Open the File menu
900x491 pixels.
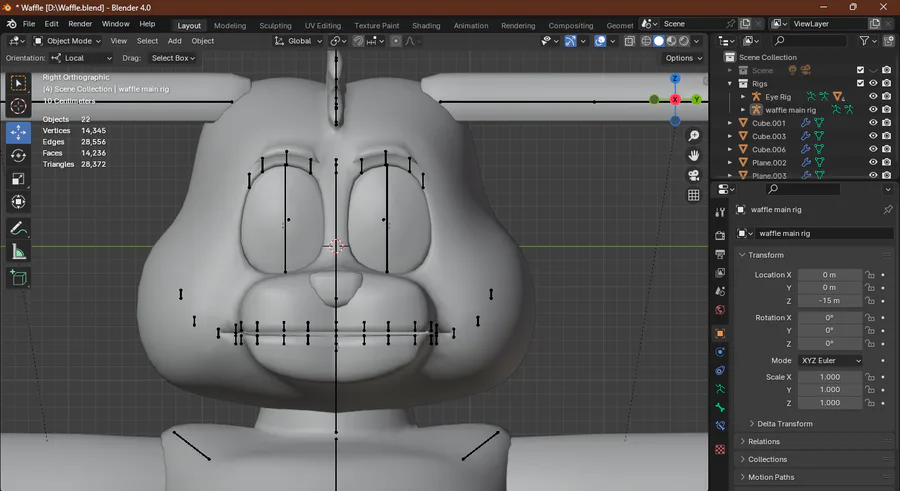click(29, 24)
